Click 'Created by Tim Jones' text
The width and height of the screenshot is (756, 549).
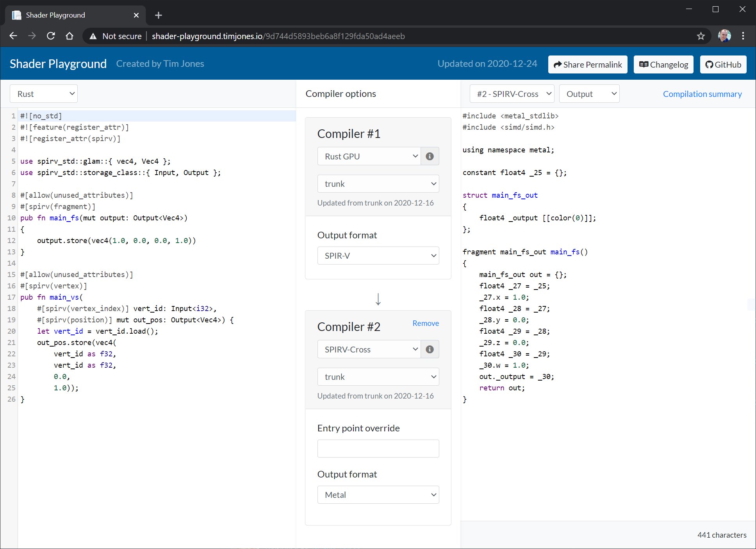[x=160, y=64]
